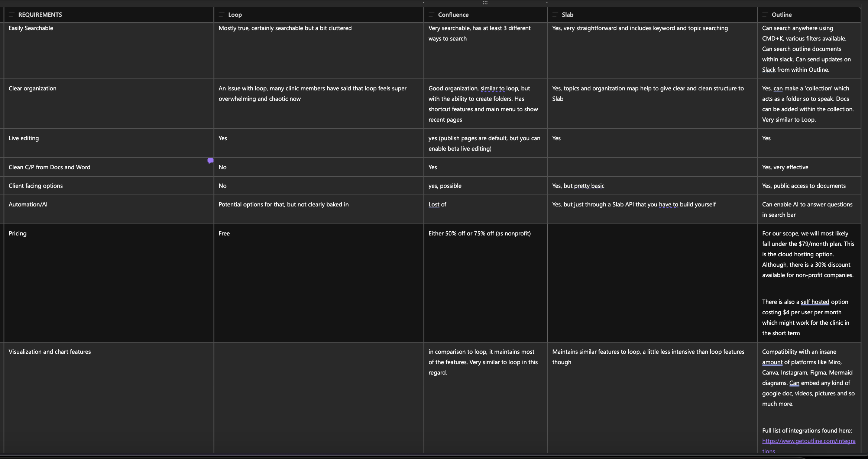Click Loop cell 'Potential options for that'

point(319,209)
